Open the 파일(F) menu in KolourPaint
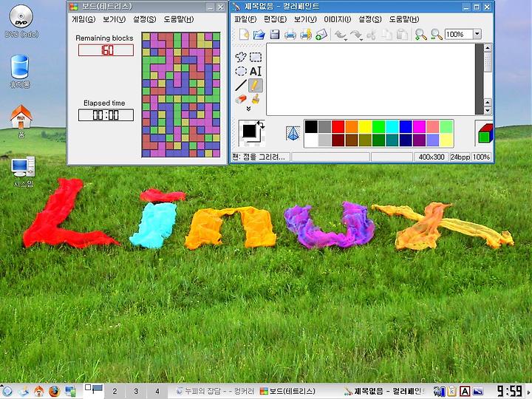Screen dimensions: 532x399 click(x=245, y=19)
